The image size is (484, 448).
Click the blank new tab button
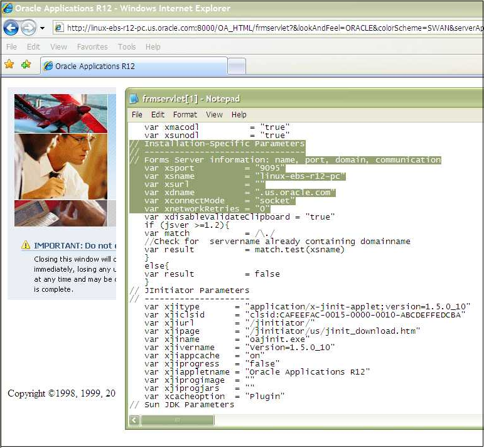237,66
